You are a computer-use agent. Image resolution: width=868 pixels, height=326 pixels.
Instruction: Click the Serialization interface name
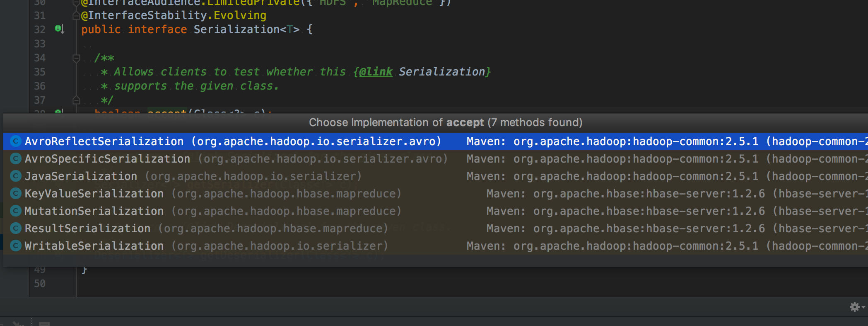point(237,29)
